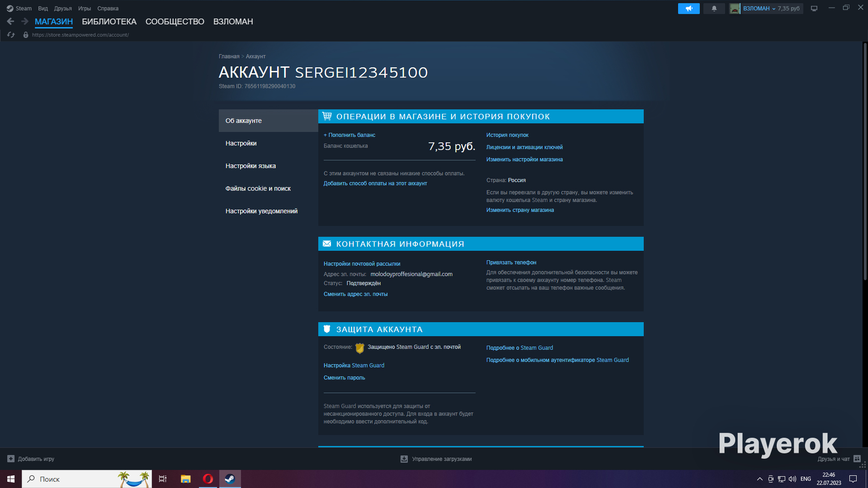The height and width of the screenshot is (488, 868).
Task: Click Сменить адрес эл. почты link
Action: [x=355, y=294]
